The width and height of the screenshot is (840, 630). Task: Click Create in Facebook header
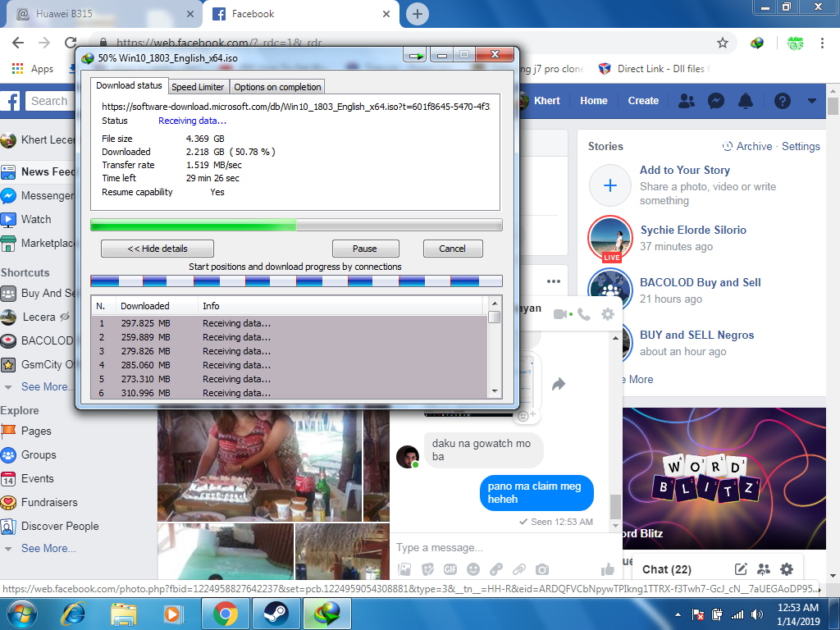pyautogui.click(x=643, y=101)
